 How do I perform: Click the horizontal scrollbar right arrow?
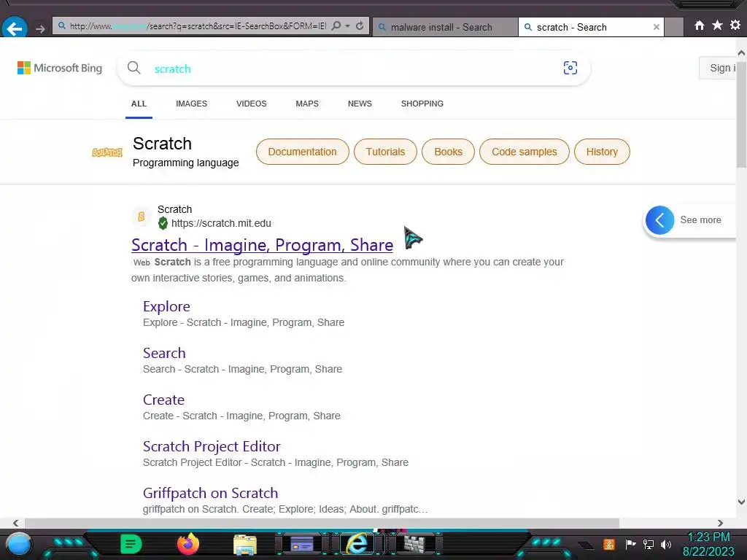point(720,523)
